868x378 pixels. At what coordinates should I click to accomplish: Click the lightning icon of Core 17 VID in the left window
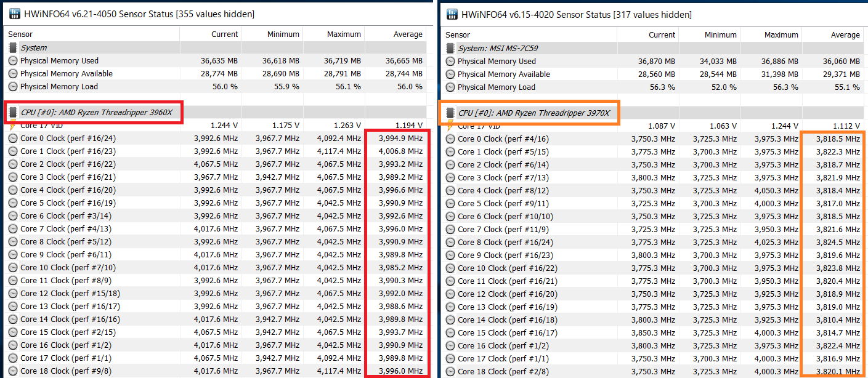click(13, 125)
